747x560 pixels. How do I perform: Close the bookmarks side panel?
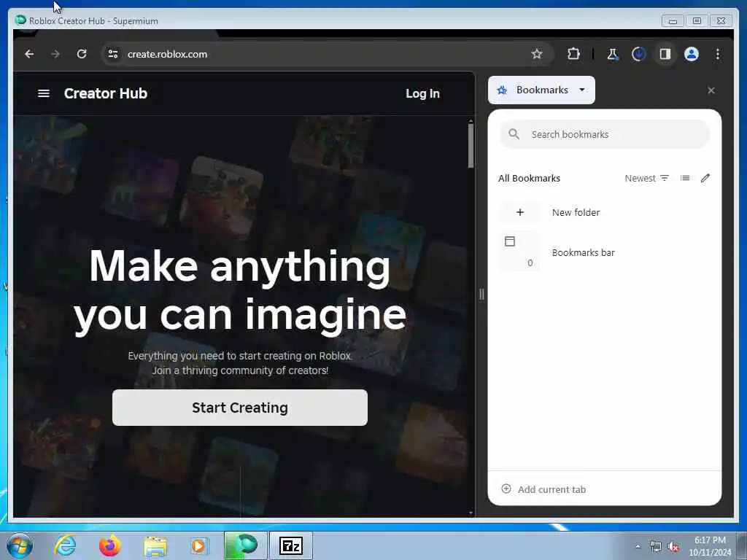tap(711, 90)
